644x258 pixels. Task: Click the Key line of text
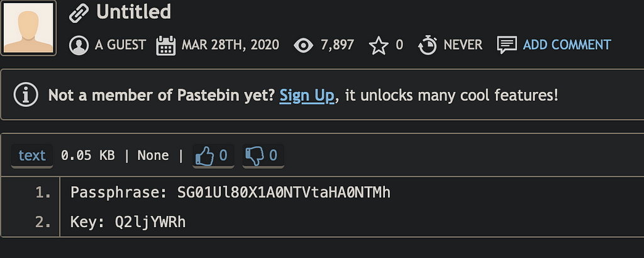tap(128, 222)
